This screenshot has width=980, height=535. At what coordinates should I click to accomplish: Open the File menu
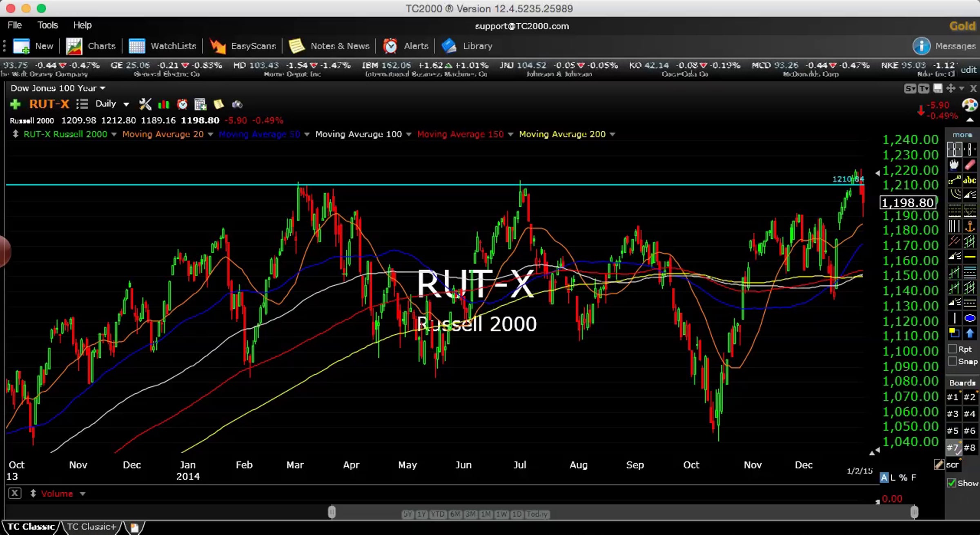15,25
